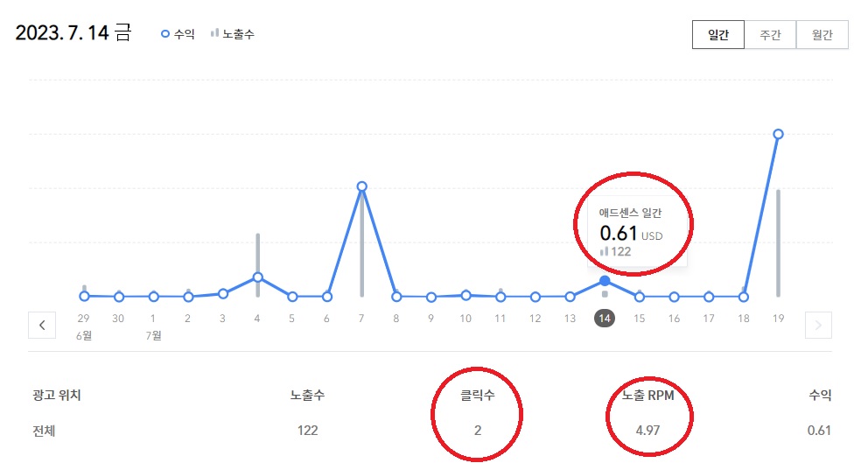Click date label 17 on the axis
Viewport: 868px width, 470px height.
(x=709, y=319)
